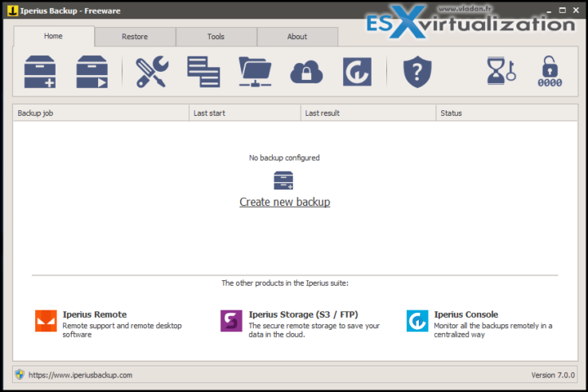Click the padlock password protection icon
This screenshot has height=392, width=588.
click(x=550, y=72)
